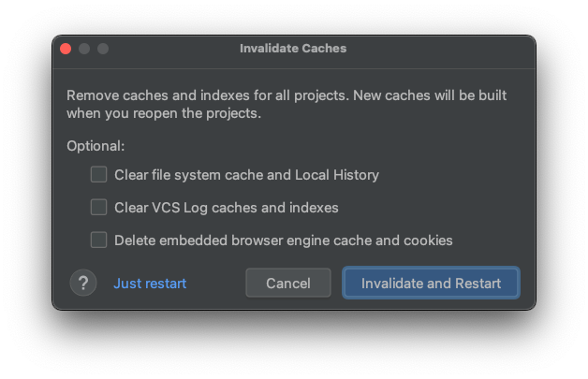The width and height of the screenshot is (588, 379).
Task: Click the 'Invalidate Caches' title bar text
Action: tap(293, 49)
